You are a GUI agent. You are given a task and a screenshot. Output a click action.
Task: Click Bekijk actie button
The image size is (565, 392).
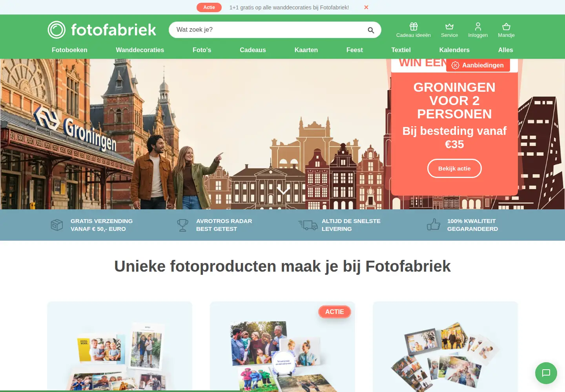point(454,169)
